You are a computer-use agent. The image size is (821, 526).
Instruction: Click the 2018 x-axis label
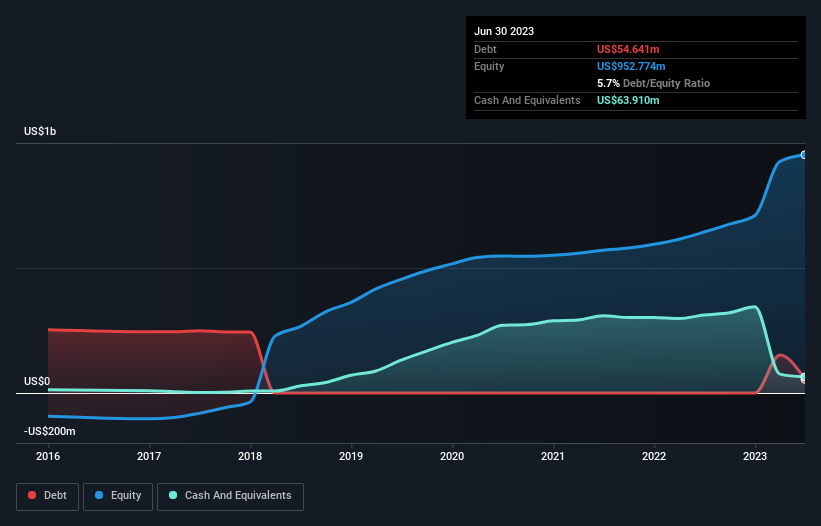[x=250, y=456]
